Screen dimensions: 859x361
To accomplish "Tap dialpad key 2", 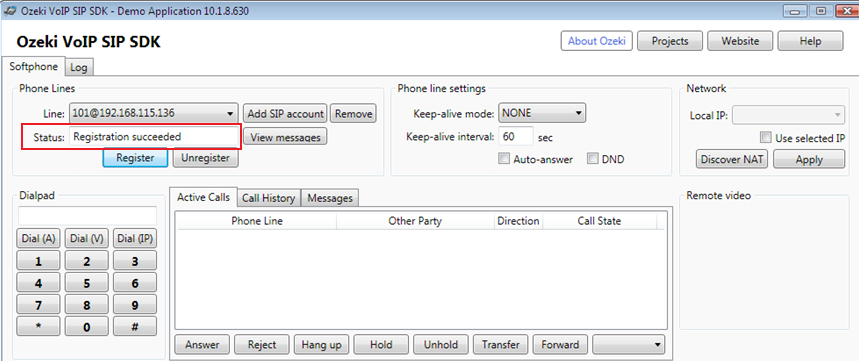I will 87,261.
